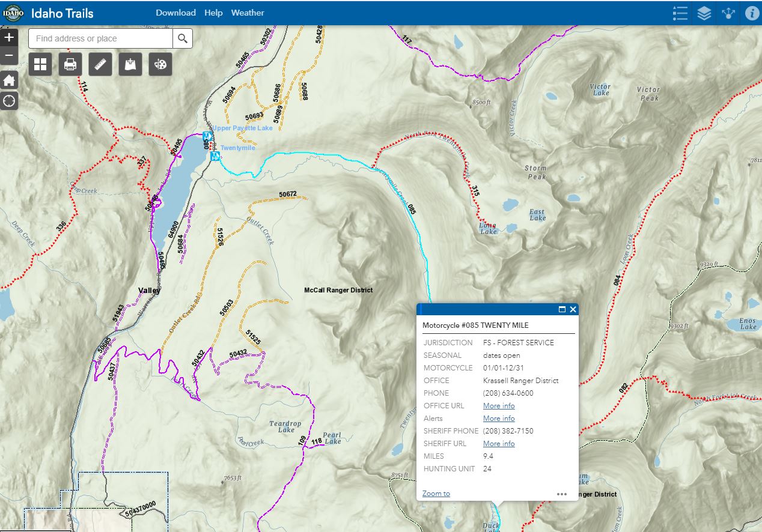
Task: Open the Add Data map icon
Action: (130, 64)
